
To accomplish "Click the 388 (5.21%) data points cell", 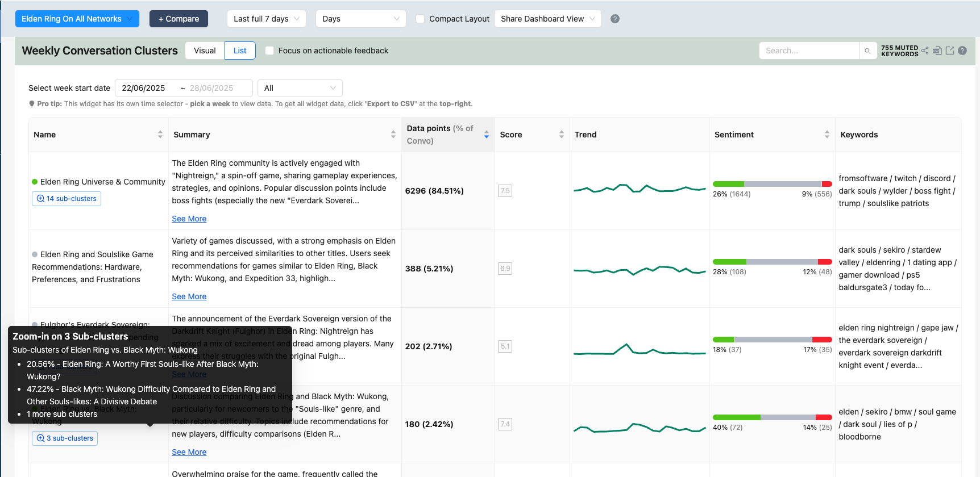I will (429, 269).
